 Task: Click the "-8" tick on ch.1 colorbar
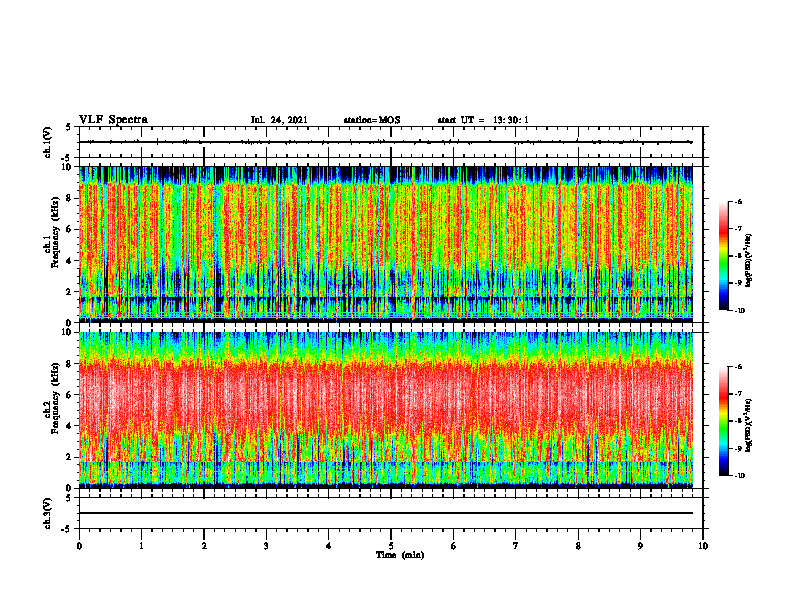(x=738, y=256)
